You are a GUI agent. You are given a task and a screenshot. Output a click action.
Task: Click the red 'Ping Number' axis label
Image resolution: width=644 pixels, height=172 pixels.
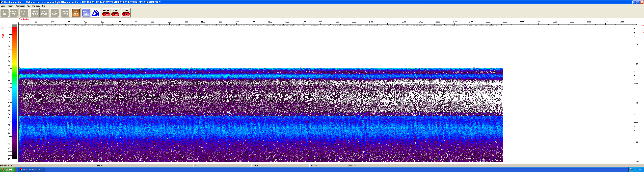[23, 19]
